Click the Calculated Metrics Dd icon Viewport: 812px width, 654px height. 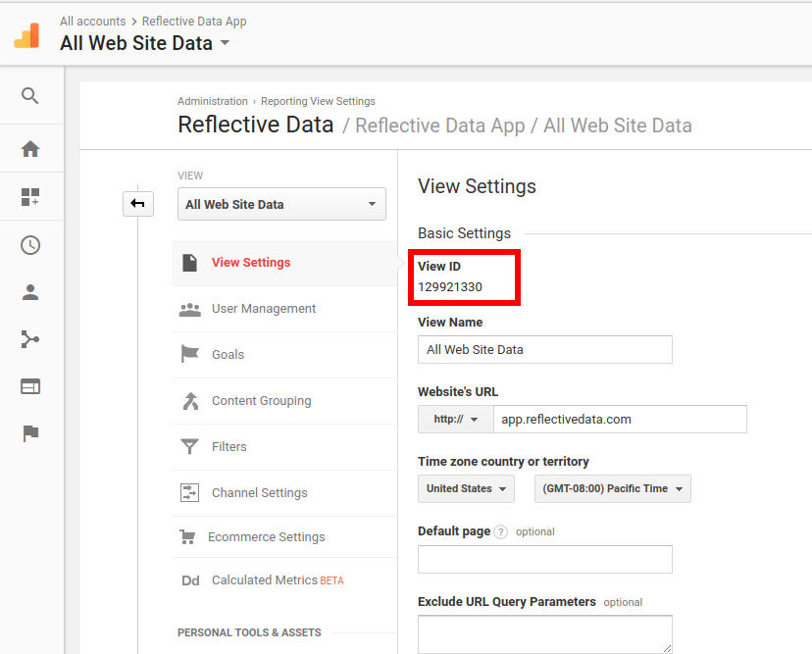(x=190, y=580)
